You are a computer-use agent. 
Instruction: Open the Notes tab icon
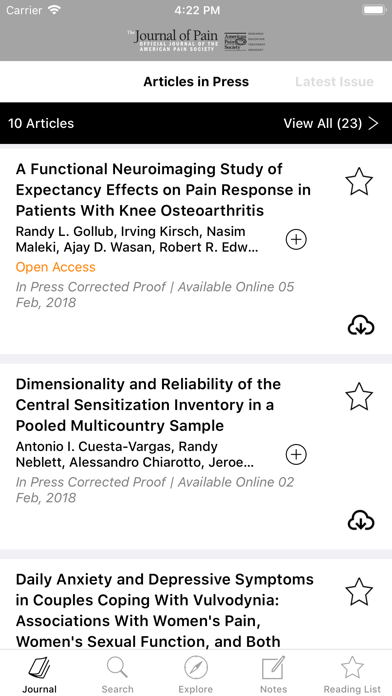pyautogui.click(x=273, y=674)
